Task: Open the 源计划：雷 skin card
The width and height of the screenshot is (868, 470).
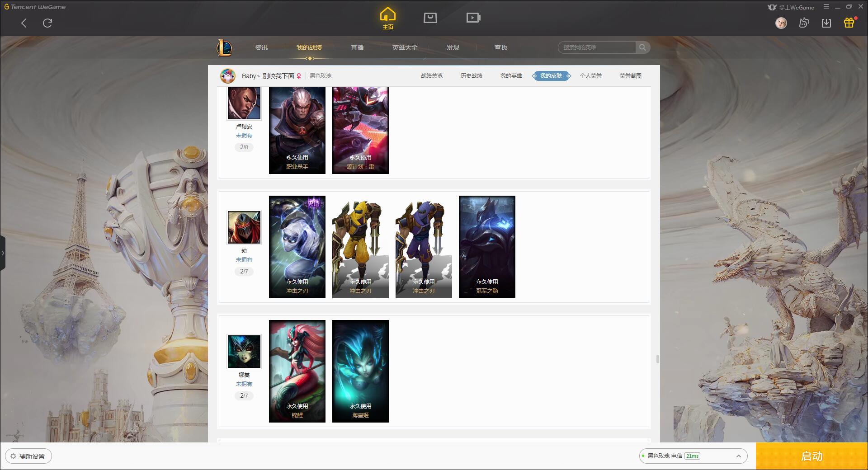Action: [x=360, y=130]
